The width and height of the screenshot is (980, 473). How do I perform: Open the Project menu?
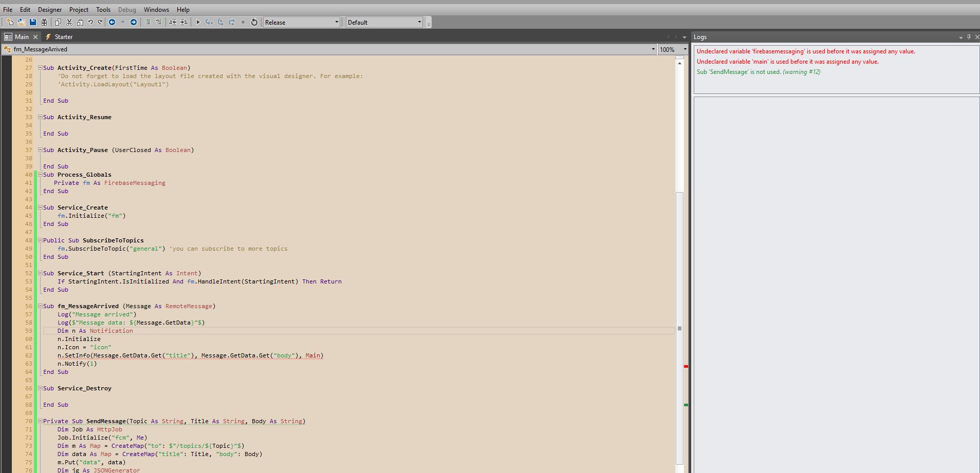coord(79,9)
